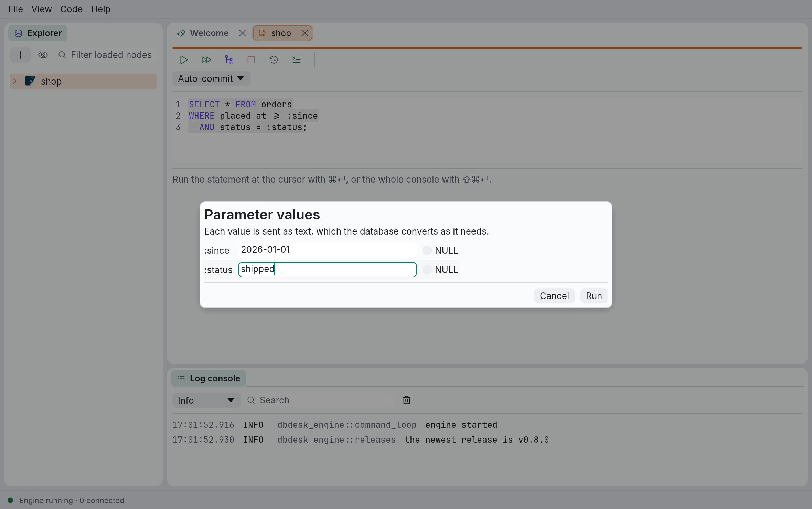Switch to the Welcome tab
This screenshot has height=509, width=812.
click(209, 33)
